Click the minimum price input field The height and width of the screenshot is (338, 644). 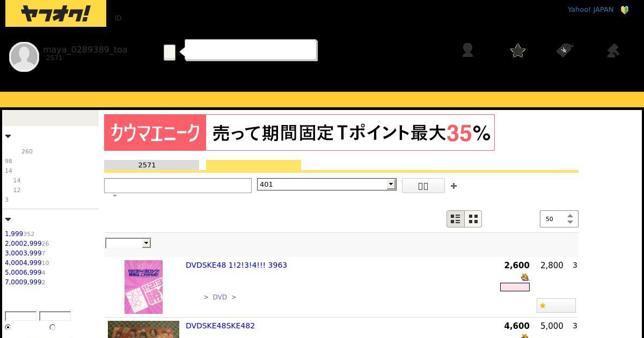20,316
